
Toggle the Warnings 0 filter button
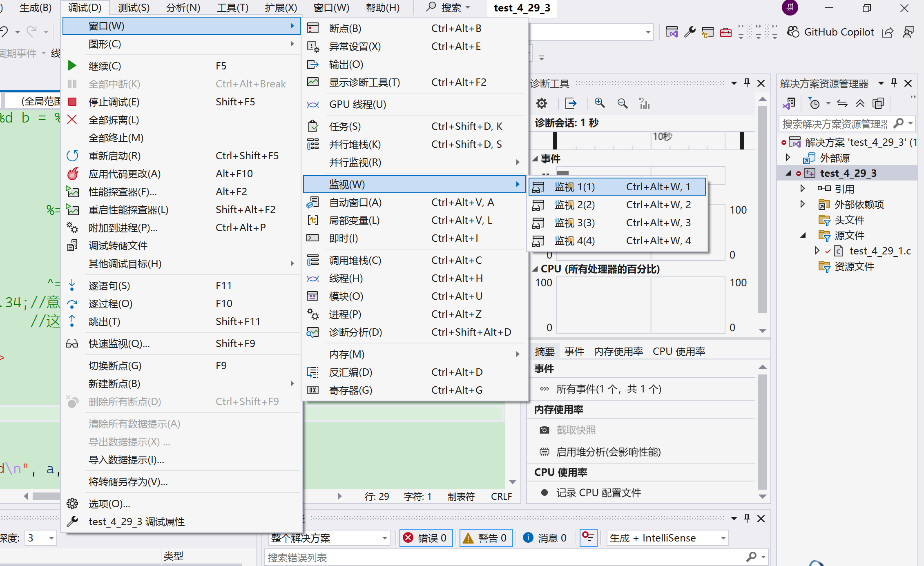485,538
